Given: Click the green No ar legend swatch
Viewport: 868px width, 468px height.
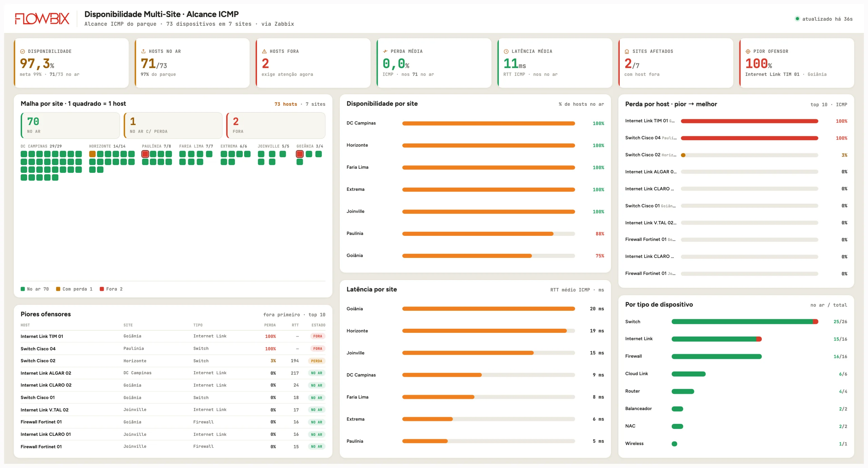Looking at the screenshot, I should tap(23, 289).
